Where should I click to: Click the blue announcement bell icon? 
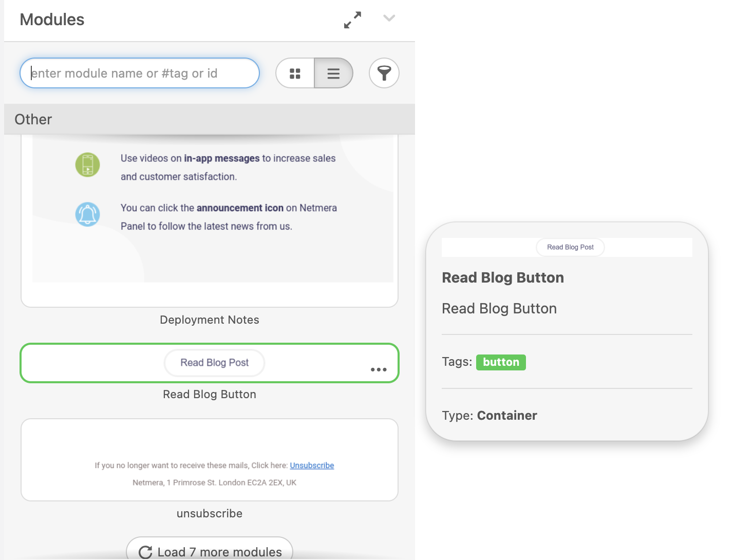tap(88, 214)
